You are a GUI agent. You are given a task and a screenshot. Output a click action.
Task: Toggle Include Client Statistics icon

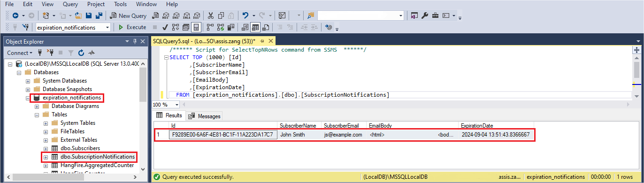pos(230,27)
